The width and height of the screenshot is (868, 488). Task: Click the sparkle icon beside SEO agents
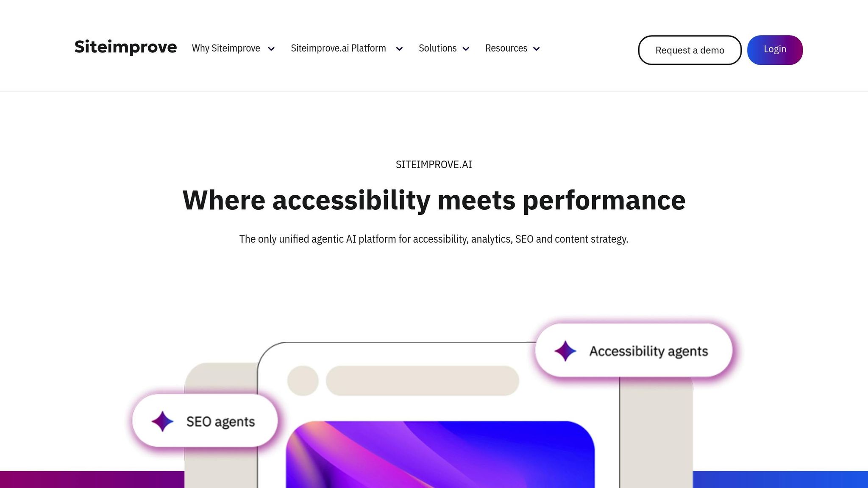coord(162,421)
